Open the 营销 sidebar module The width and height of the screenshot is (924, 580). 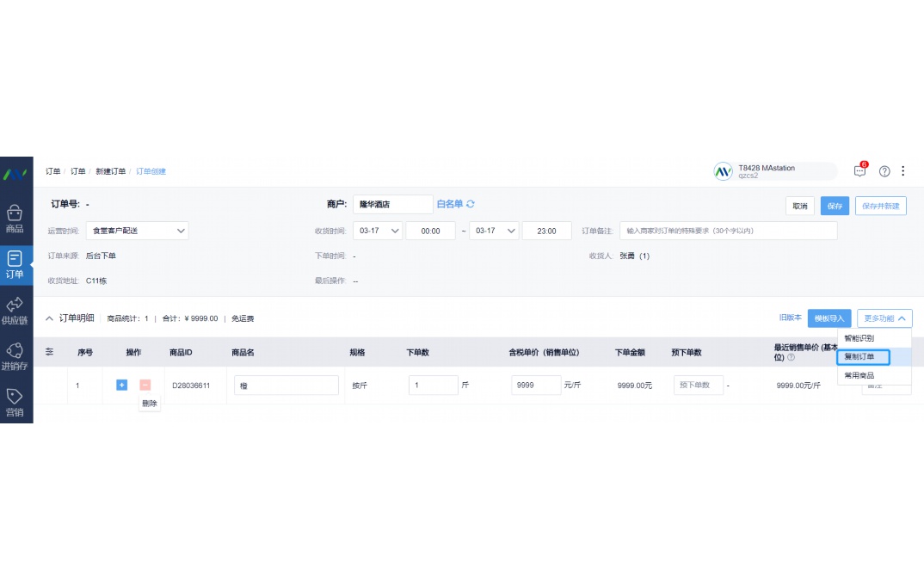point(15,402)
